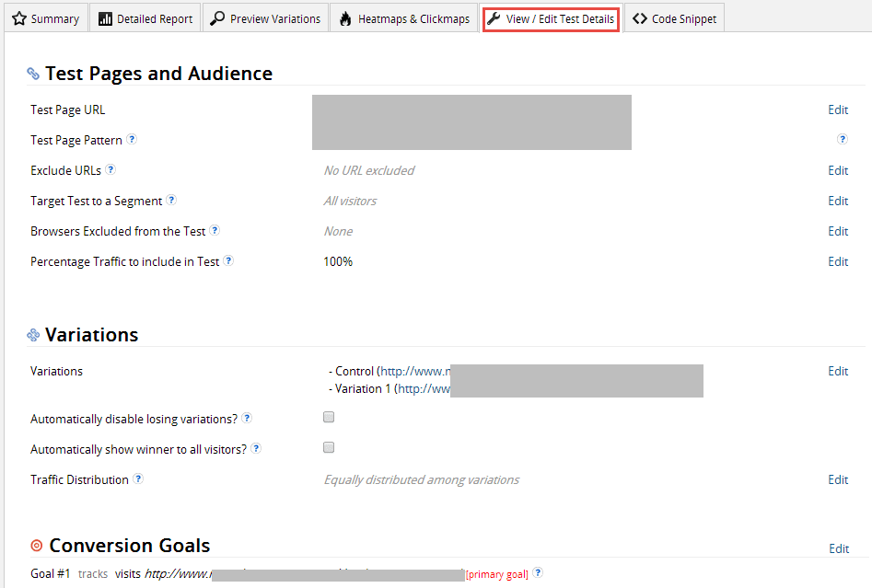
Task: Open help for Traffic Distribution
Action: pyautogui.click(x=138, y=478)
